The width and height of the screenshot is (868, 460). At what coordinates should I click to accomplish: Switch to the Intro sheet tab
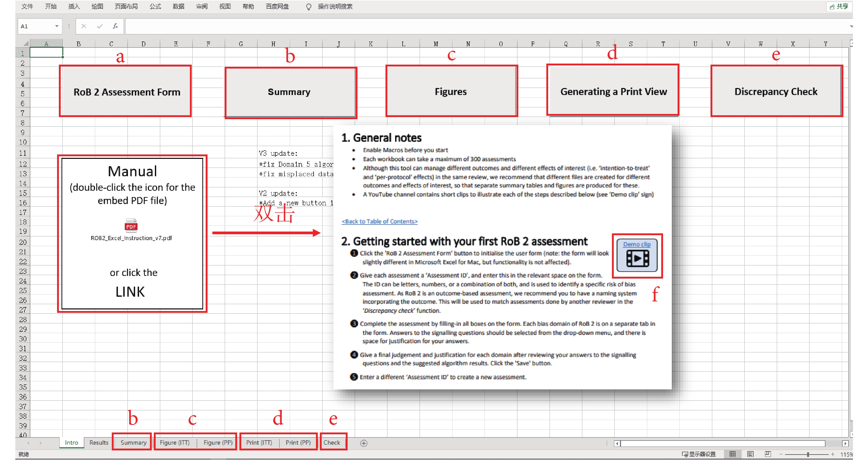[71, 442]
